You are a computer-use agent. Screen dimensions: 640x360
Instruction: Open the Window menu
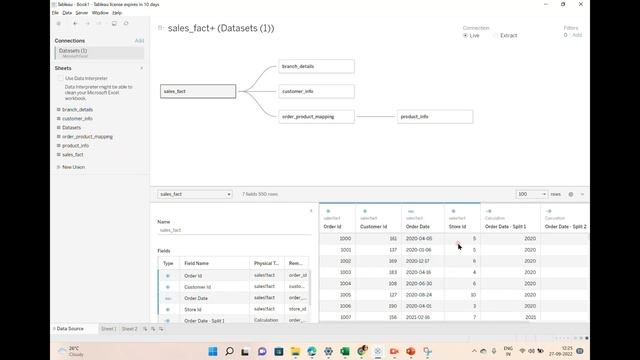100,13
